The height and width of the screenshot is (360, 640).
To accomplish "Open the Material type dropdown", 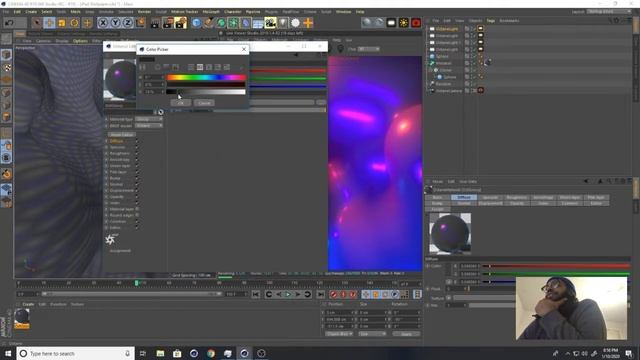I will [x=149, y=119].
